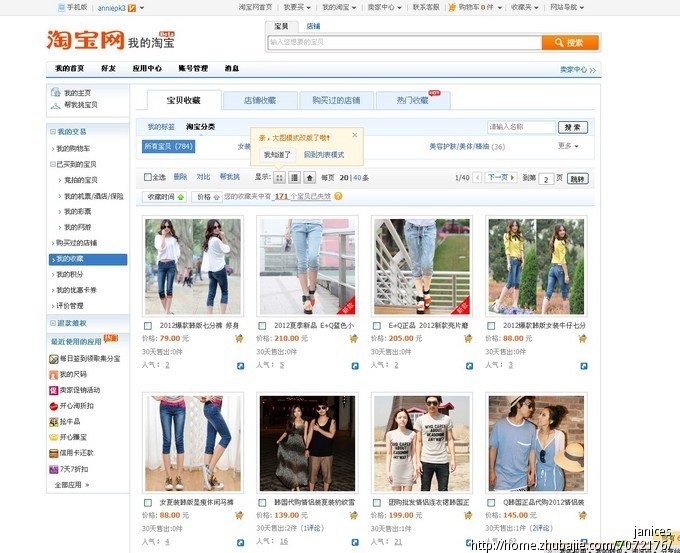Click the 我的主页 sidebar icon
680x553 pixels.
coord(56,92)
